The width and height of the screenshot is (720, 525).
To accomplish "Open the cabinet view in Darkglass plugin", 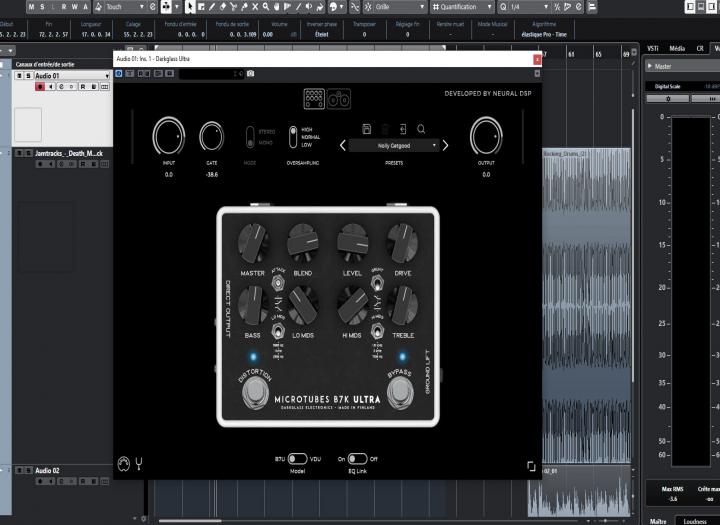I will (339, 99).
